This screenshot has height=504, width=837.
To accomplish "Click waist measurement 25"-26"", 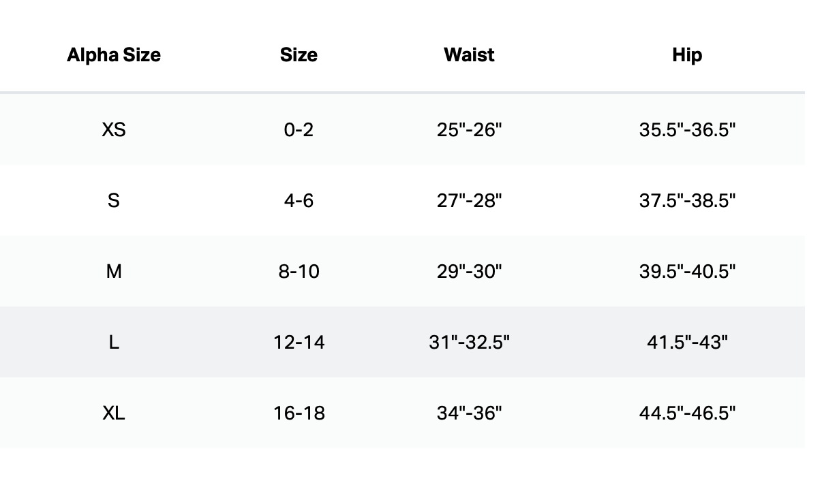I will tap(469, 129).
